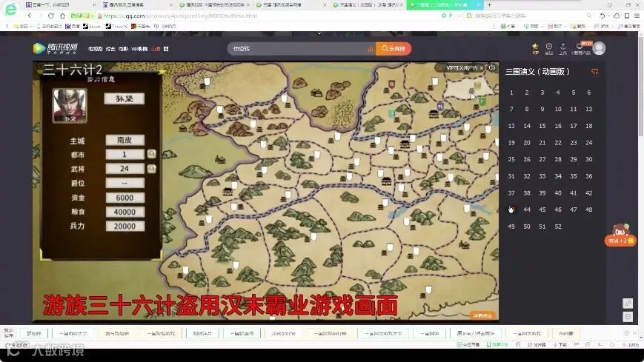Screen dimensions: 644x362
Task: Select the currently playing episode 43 marker
Action: (x=511, y=210)
